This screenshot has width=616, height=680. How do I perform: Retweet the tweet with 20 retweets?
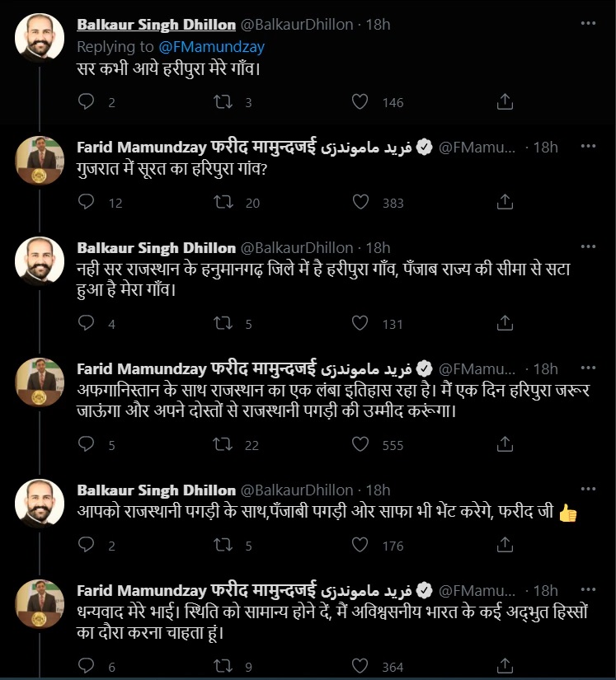223,202
